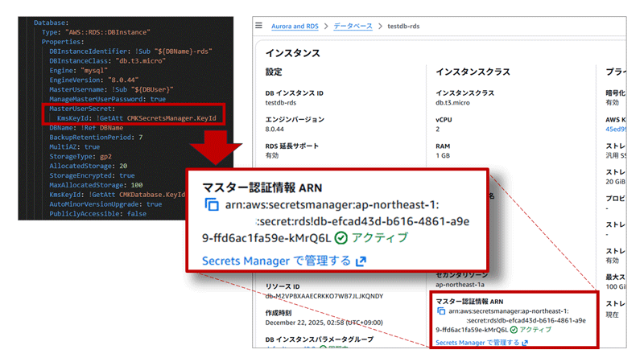The height and width of the screenshot is (362, 644).
Task: Click the KmsKeyId CMKDatabase.KeyId code line
Action: coord(118,195)
